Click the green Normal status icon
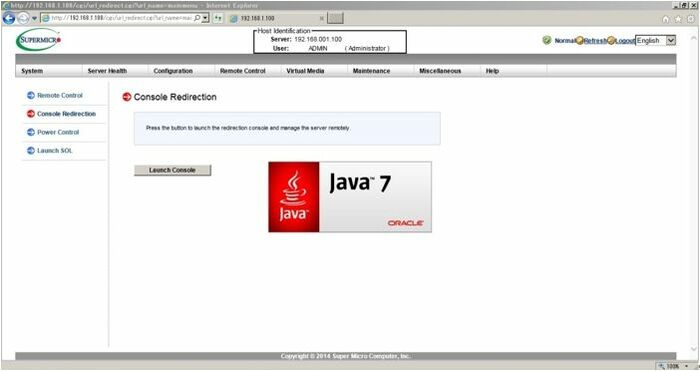This screenshot has width=700, height=371. click(x=547, y=40)
